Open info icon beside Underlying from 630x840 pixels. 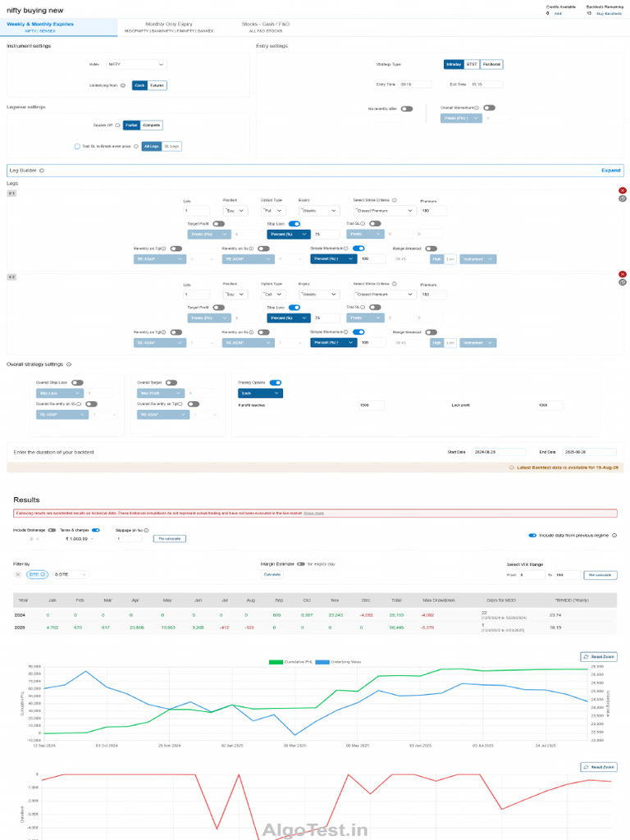[123, 85]
